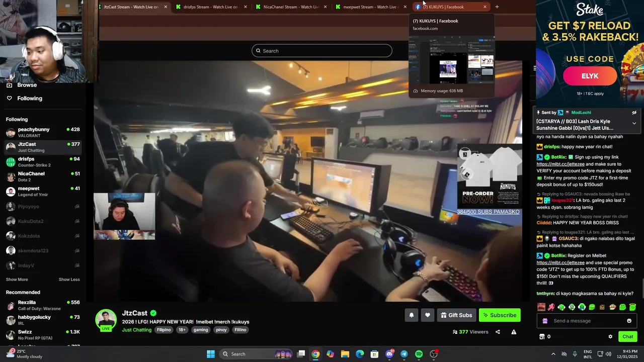Open Spotify from taskbar
The height and width of the screenshot is (362, 644).
pos(419,354)
